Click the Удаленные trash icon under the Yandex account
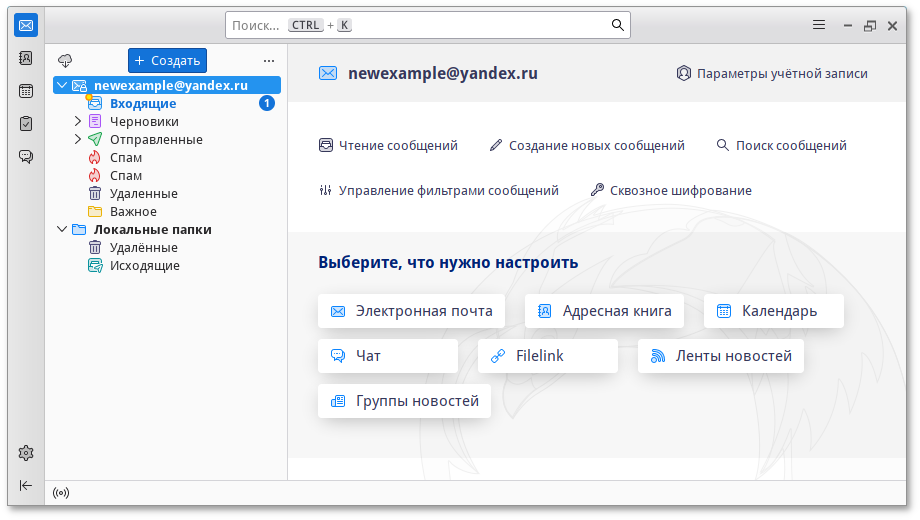 pos(95,193)
